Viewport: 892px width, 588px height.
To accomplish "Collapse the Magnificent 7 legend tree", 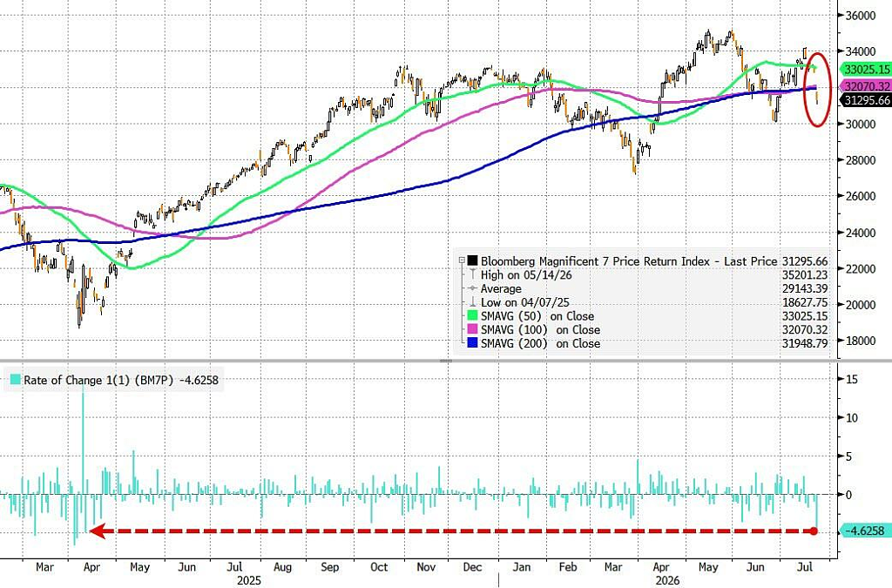I will point(462,261).
